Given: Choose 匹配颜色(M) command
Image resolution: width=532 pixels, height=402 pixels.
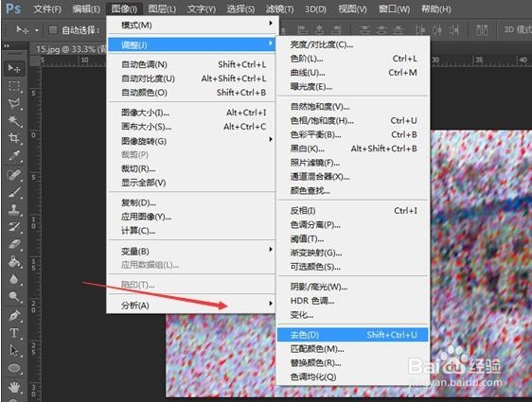Looking at the screenshot, I should pyautogui.click(x=353, y=349).
